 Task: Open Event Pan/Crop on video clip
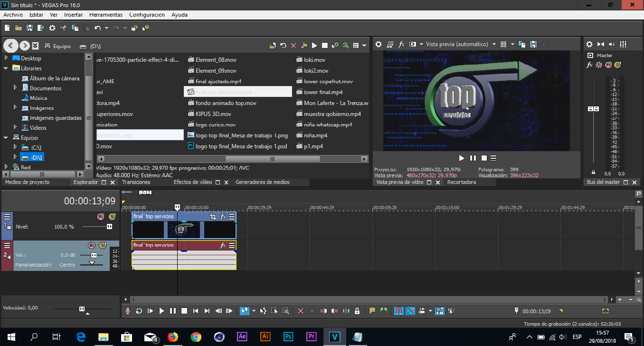213,216
